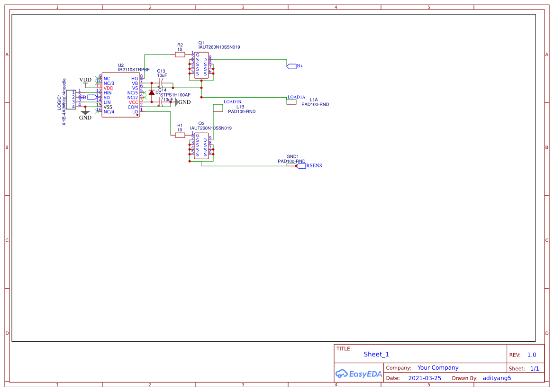
Task: Click the B+ net flag arrow
Action: (291, 66)
